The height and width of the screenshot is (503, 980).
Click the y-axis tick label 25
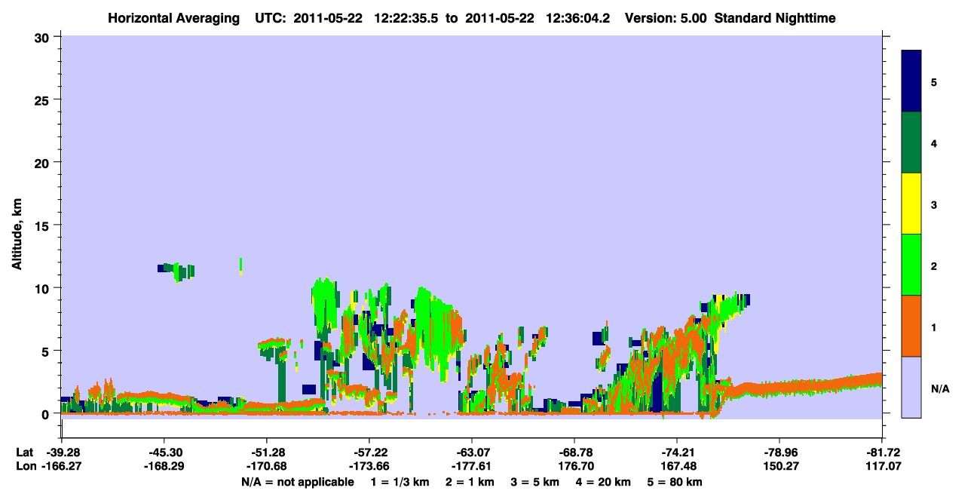[x=44, y=100]
